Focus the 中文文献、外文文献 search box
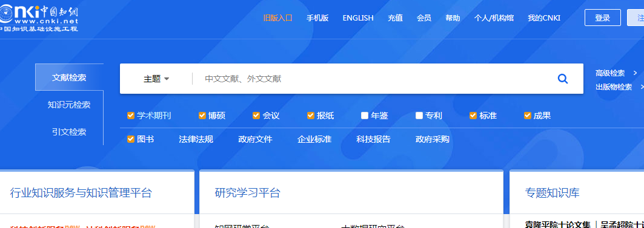 pyautogui.click(x=374, y=79)
